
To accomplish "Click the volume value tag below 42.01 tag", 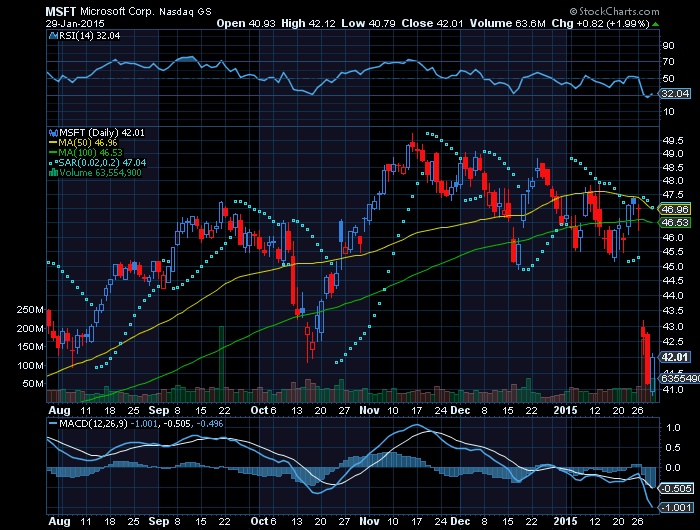I will (x=680, y=378).
